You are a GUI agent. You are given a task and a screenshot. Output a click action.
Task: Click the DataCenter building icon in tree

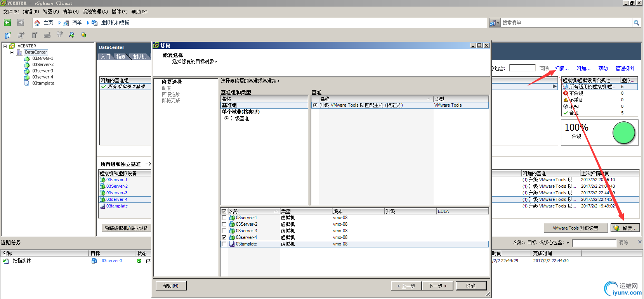(19, 52)
